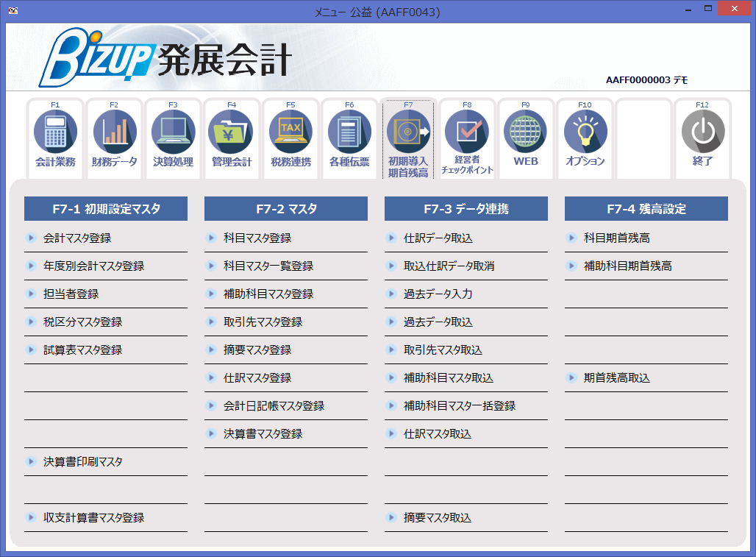Select the 決算処理 (F3) settlement icon
Screen dimensions: 756x557
173,138
